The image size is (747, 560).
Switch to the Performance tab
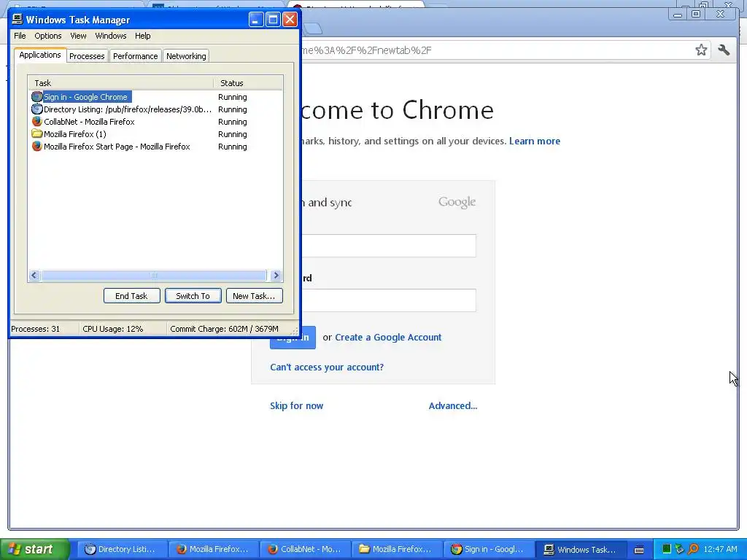[x=135, y=55]
